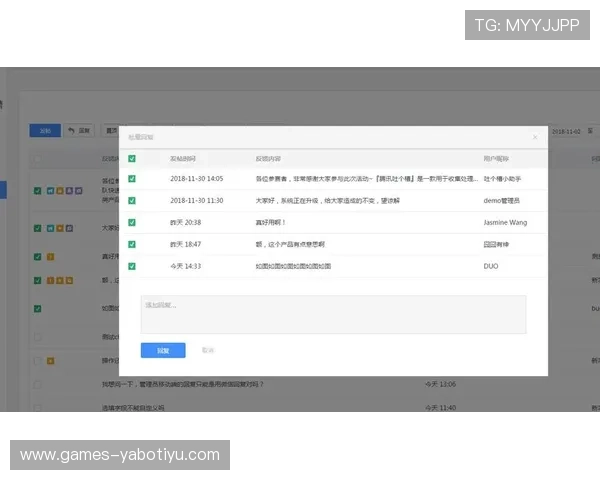Uncheck the background row with teal, orange and grey tags

pyautogui.click(x=38, y=228)
